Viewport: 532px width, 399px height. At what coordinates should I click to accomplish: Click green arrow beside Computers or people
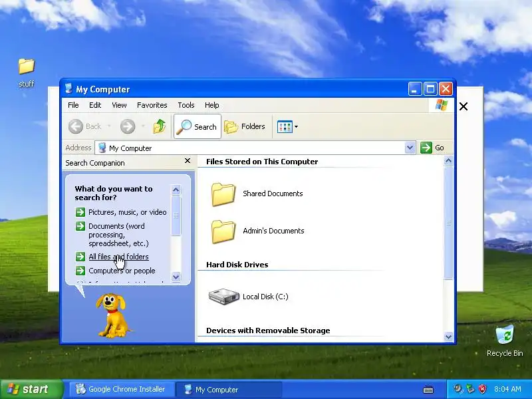80,271
